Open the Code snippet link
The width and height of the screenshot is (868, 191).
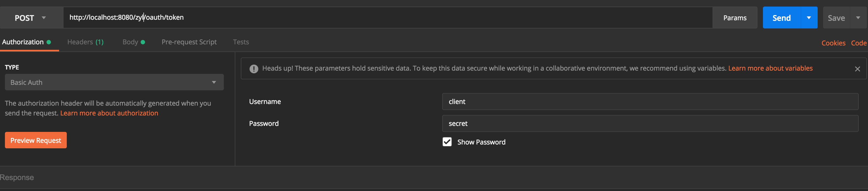(858, 43)
